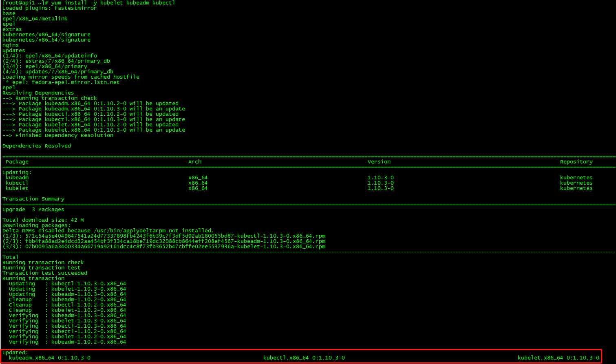Click 'Verifying : kubeadm-1.10.3-0.x86_64' line

pyautogui.click(x=68, y=315)
